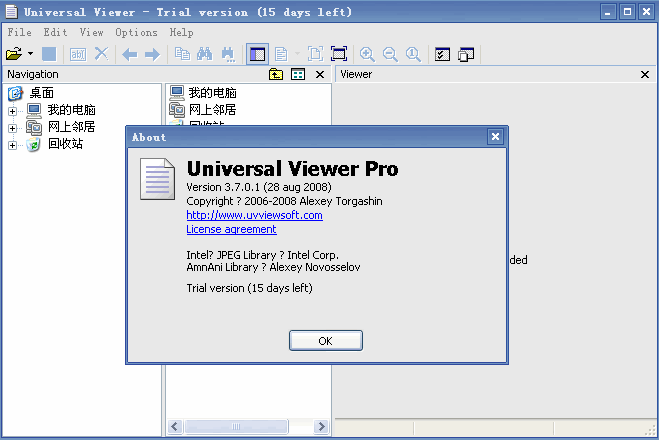Viewport: 659px width, 440px height.
Task: Click the document icon in About dialog
Action: click(x=157, y=179)
